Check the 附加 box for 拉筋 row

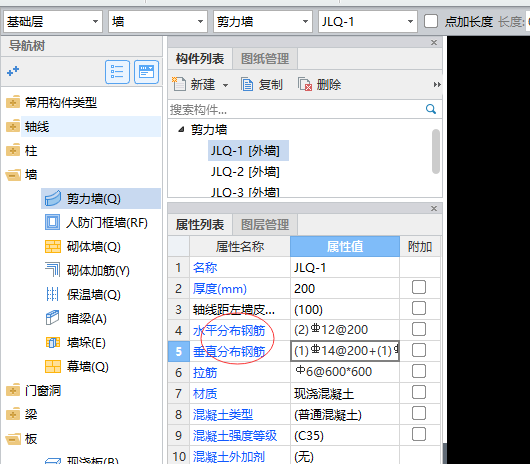point(419,371)
